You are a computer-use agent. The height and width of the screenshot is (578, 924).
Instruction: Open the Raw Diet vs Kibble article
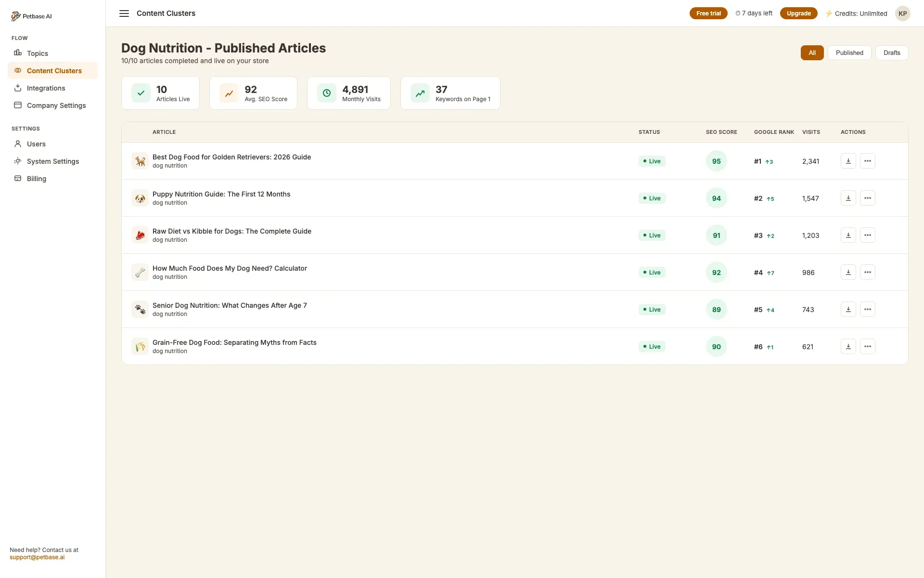click(232, 231)
